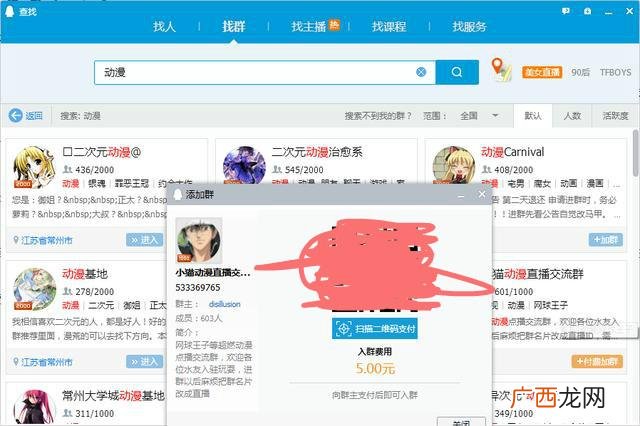
Task: Click the results list vertical scrollbar
Action: pos(636,153)
